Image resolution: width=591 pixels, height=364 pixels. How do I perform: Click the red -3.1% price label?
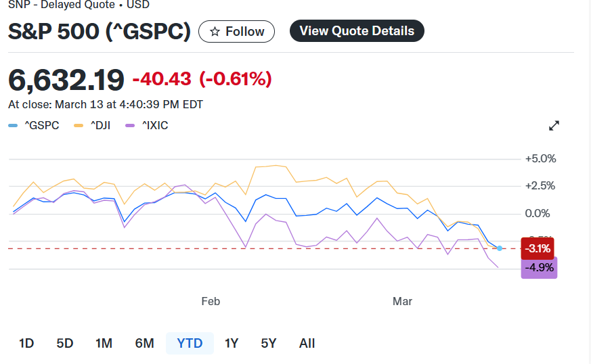click(x=538, y=248)
